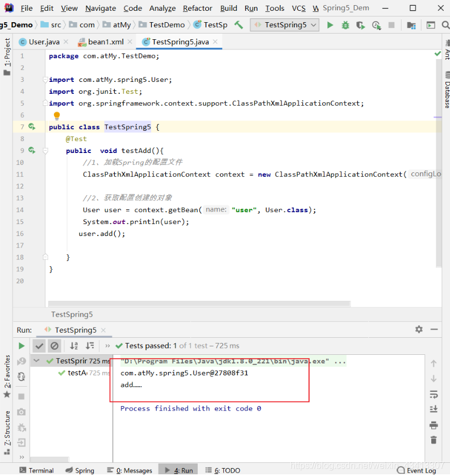Rerun tests with the green play icon in Run panel
The height and width of the screenshot is (476, 450).
[x=22, y=346]
